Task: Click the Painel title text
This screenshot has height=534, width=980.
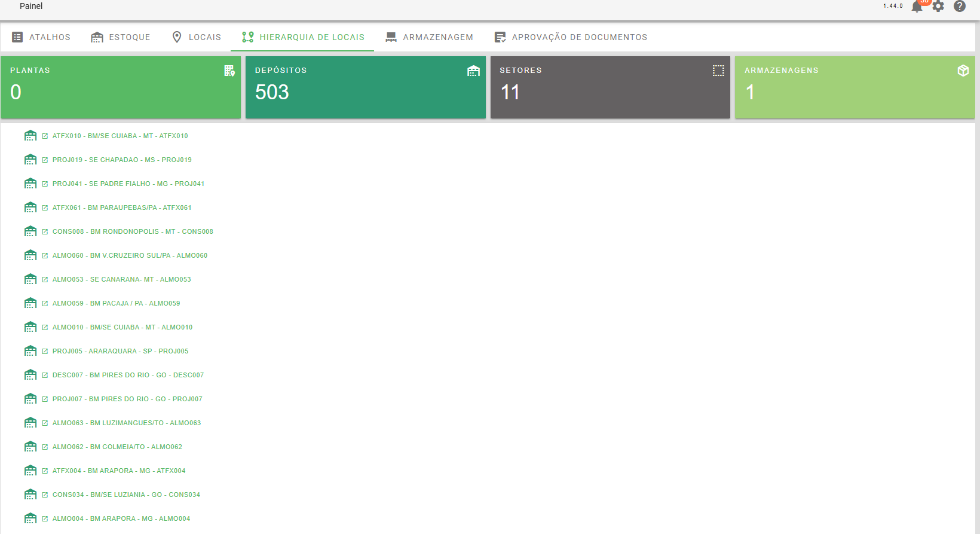Action: click(x=31, y=6)
